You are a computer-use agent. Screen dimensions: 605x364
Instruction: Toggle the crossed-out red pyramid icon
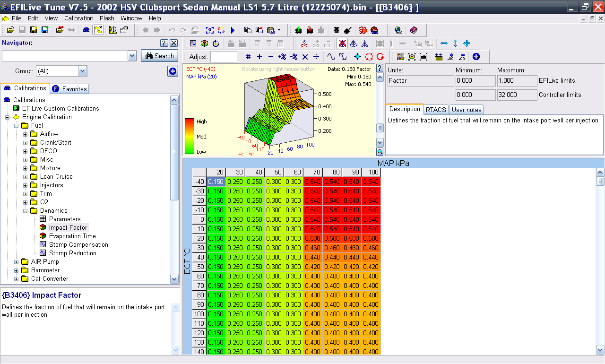point(342,43)
